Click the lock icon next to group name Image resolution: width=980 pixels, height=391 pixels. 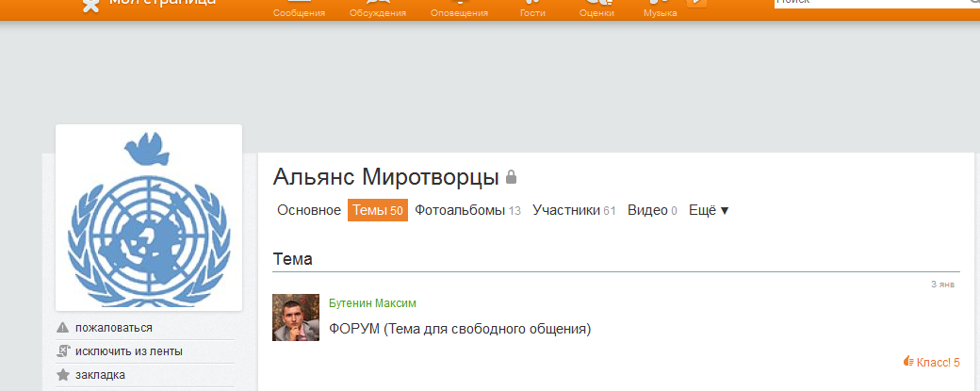(512, 177)
